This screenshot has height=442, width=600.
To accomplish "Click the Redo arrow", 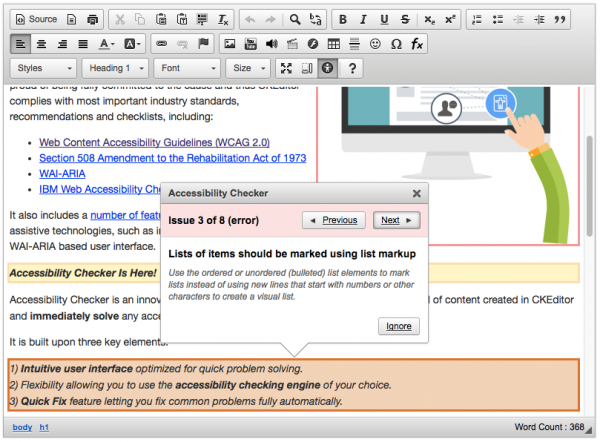I will click(x=271, y=19).
